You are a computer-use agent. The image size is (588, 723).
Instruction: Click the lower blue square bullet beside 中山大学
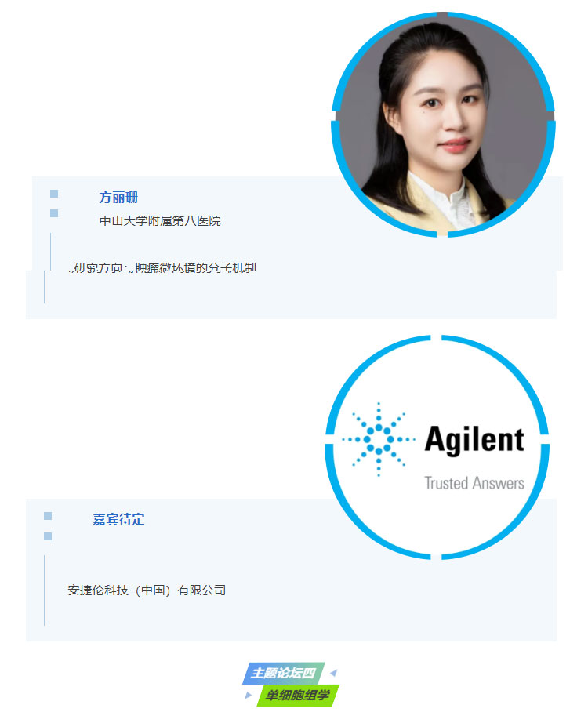pyautogui.click(x=54, y=213)
